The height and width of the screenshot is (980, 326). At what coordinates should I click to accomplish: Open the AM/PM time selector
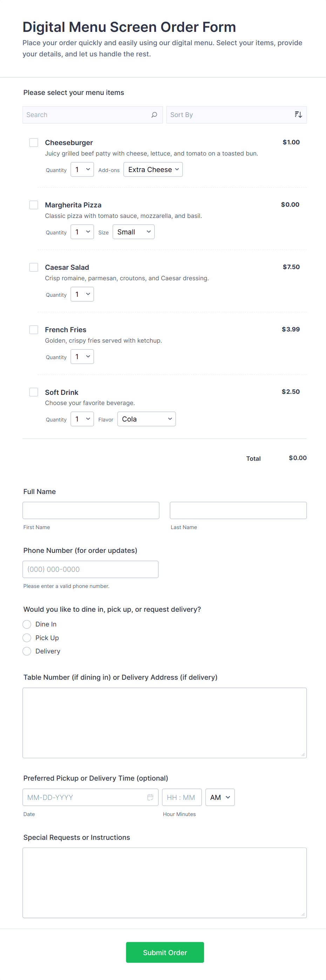click(x=220, y=797)
